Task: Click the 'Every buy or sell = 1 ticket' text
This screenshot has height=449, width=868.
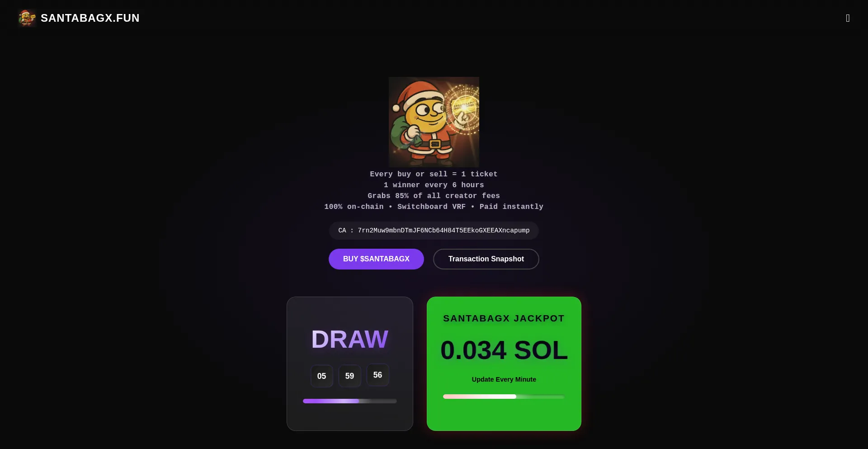Action: [434, 174]
